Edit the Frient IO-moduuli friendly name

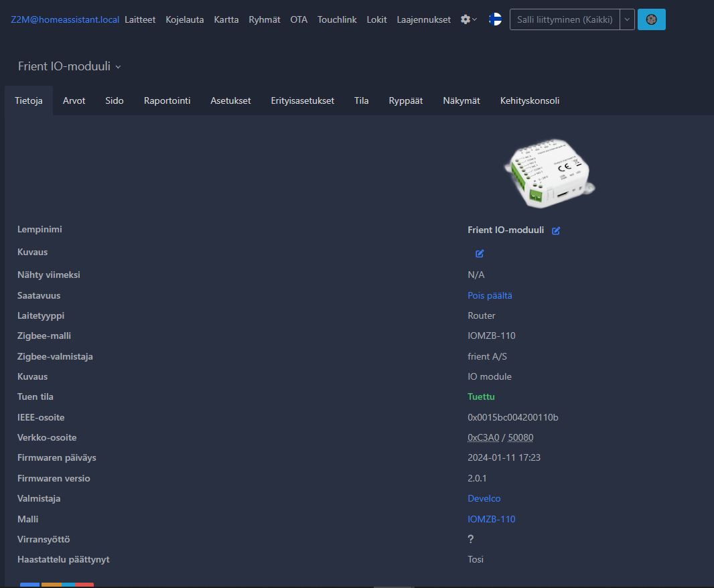pos(556,230)
